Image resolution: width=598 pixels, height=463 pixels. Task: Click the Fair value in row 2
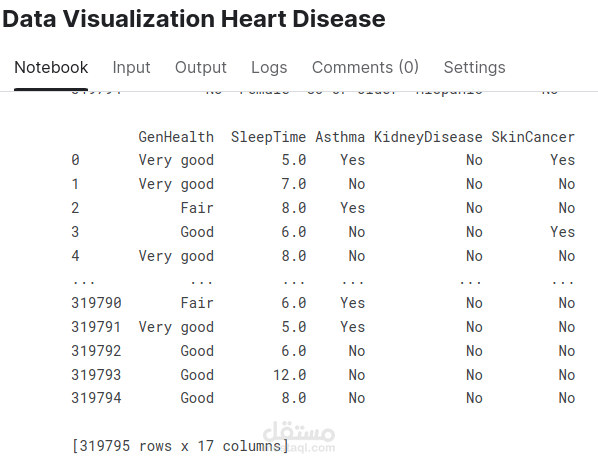197,208
